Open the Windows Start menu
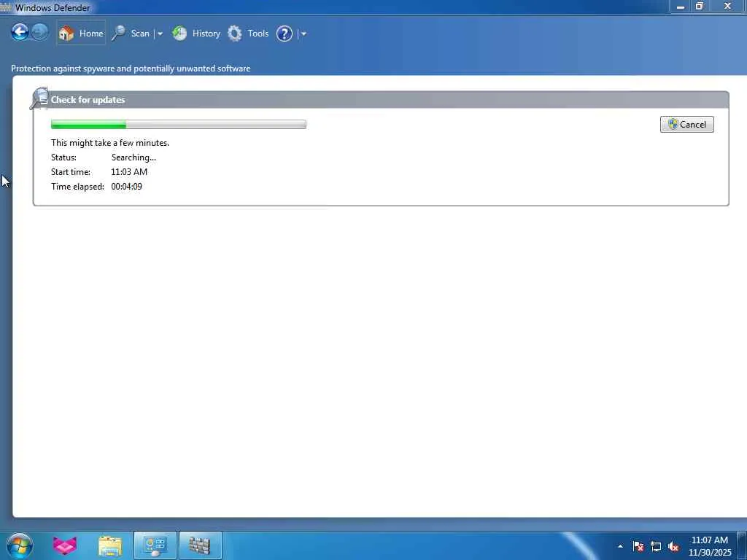Image resolution: width=747 pixels, height=560 pixels. coord(20,545)
